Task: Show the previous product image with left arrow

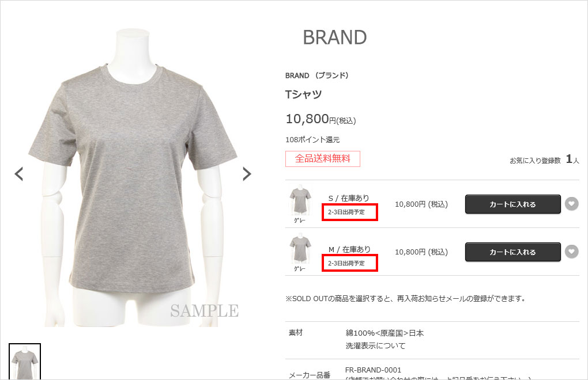Action: 19,174
